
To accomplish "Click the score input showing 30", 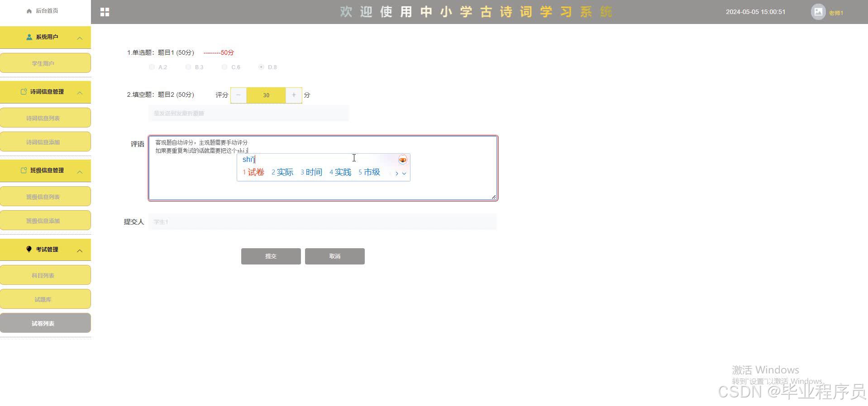I will (266, 95).
